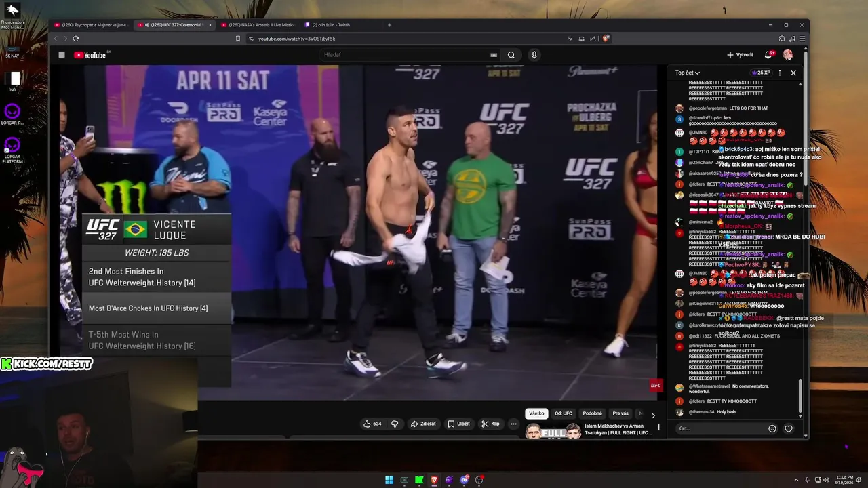
Task: Show hidden system tray icons
Action: [796, 480]
